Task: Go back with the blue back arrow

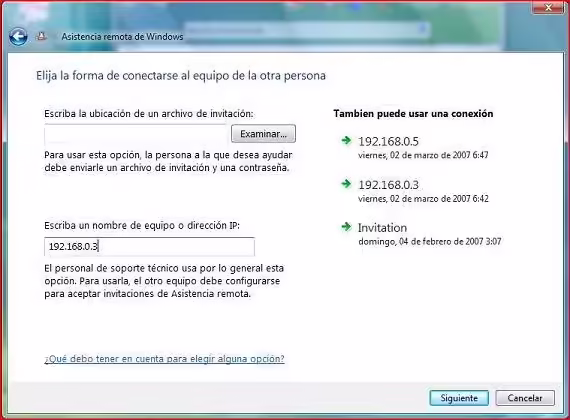Action: (18, 36)
